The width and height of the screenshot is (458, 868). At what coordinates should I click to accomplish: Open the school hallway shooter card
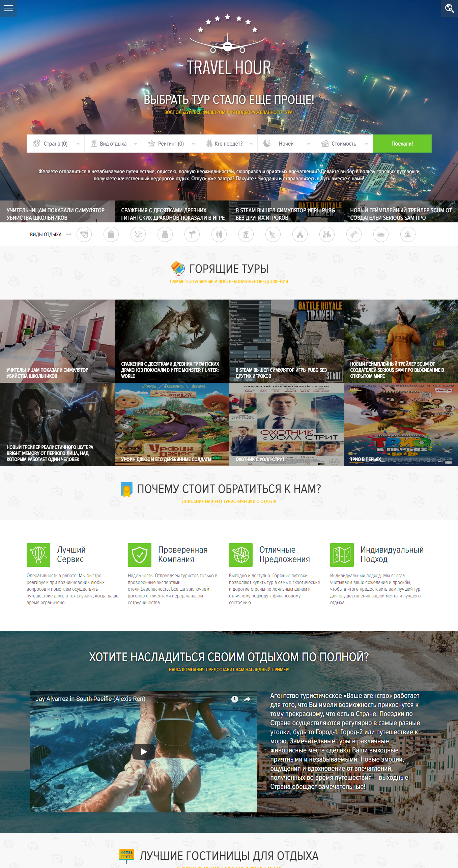[x=57, y=341]
